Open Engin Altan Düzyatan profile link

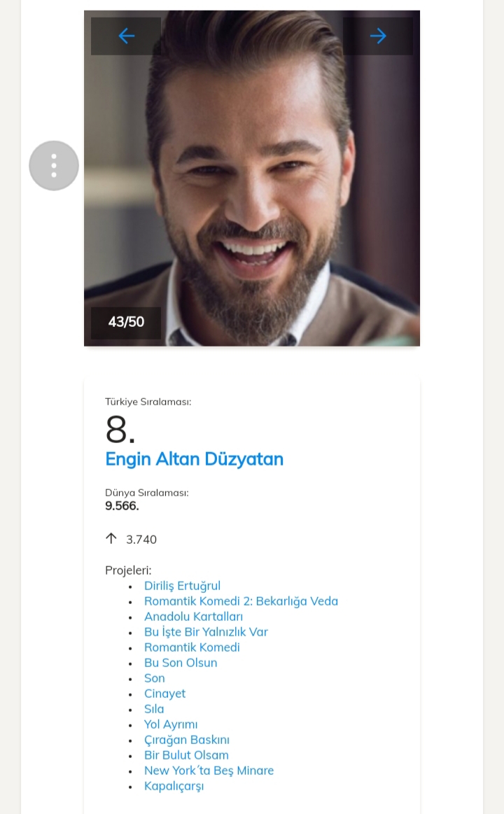pos(194,460)
